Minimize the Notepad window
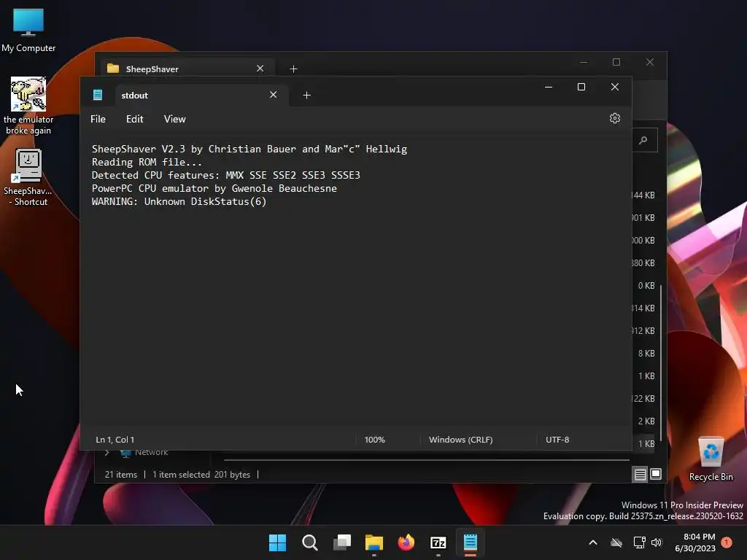Viewport: 747px width, 560px height. (549, 87)
